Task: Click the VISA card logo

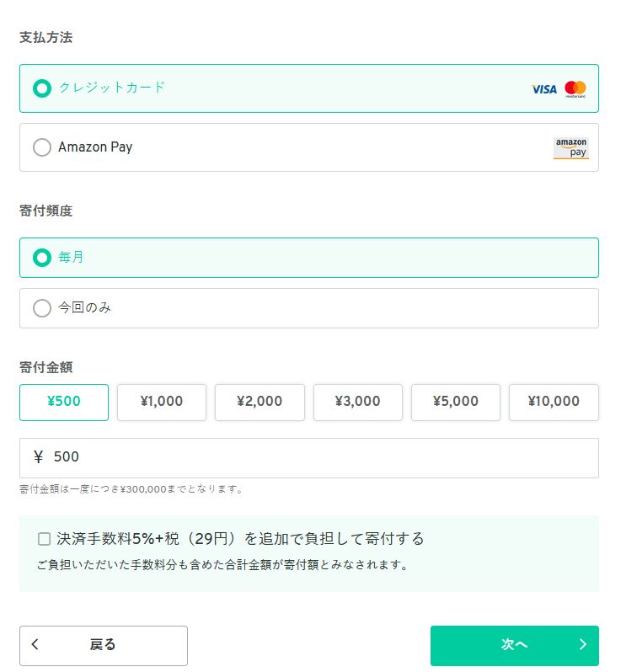Action: point(544,89)
